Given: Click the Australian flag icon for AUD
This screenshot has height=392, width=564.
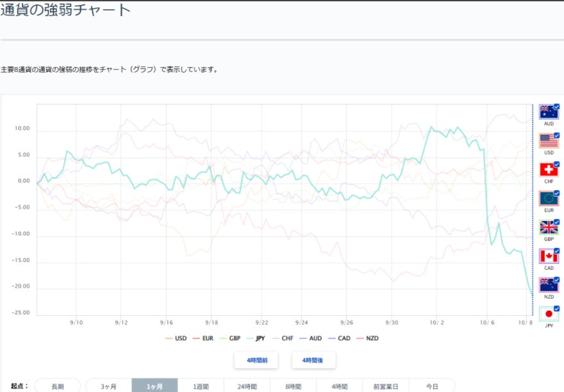Looking at the screenshot, I should (548, 112).
